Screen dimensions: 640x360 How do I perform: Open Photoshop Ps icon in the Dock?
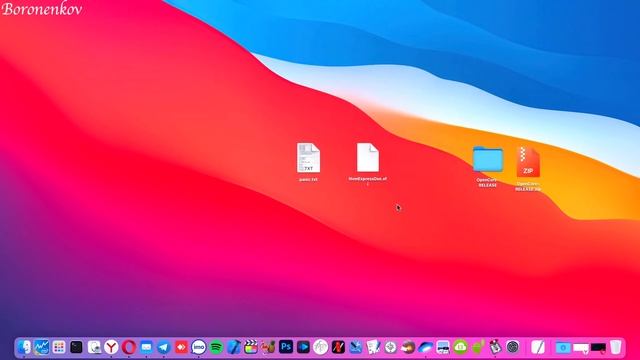tap(286, 347)
